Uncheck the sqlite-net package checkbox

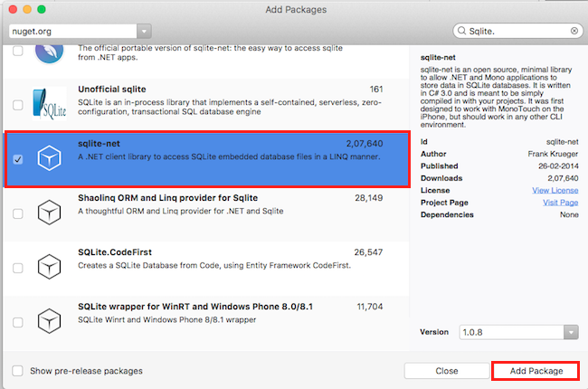[x=18, y=159]
